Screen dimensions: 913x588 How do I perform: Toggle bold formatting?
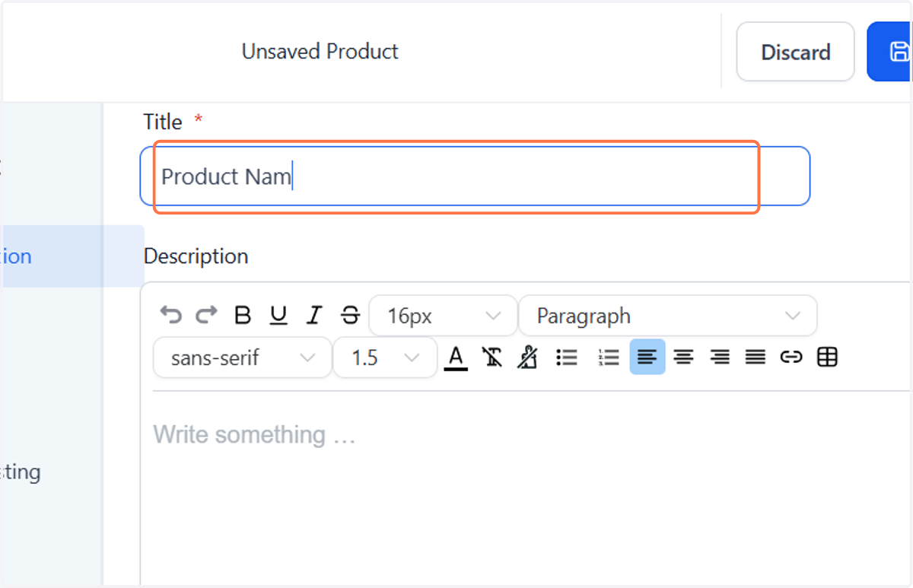(x=243, y=315)
